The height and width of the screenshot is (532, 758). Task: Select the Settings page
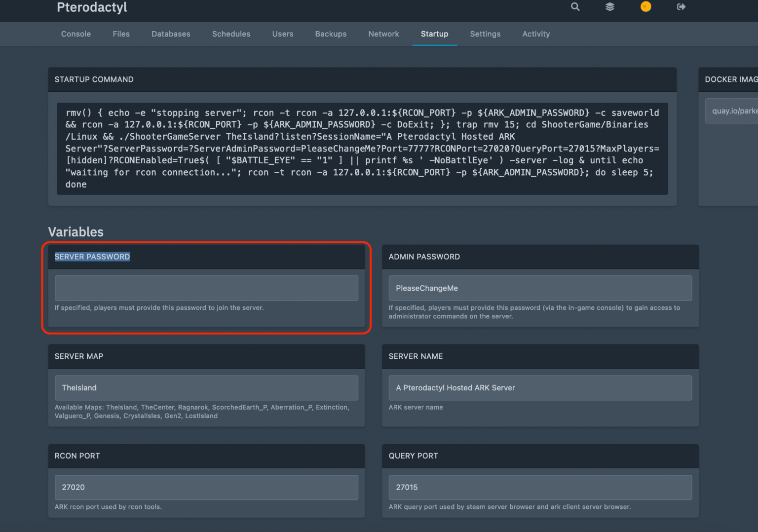point(485,34)
